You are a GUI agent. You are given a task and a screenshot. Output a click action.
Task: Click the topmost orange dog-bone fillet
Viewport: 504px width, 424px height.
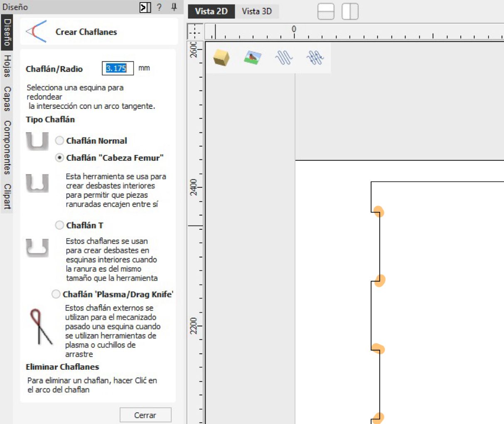coord(378,211)
